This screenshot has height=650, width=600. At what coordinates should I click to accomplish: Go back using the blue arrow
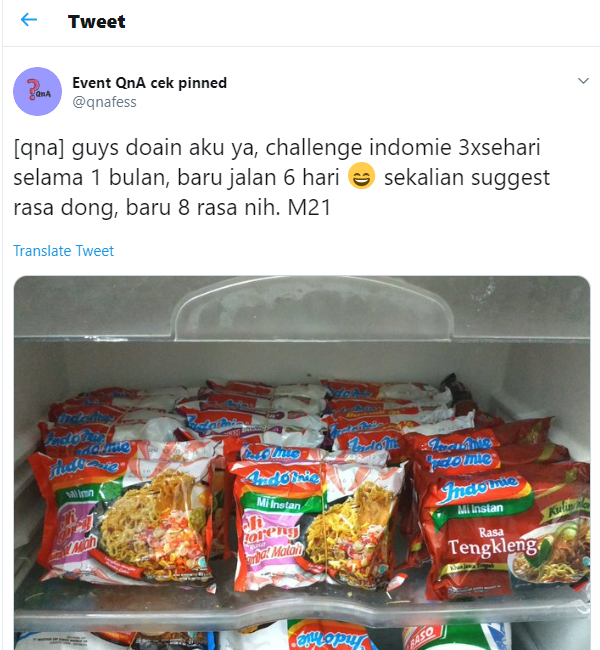(29, 19)
